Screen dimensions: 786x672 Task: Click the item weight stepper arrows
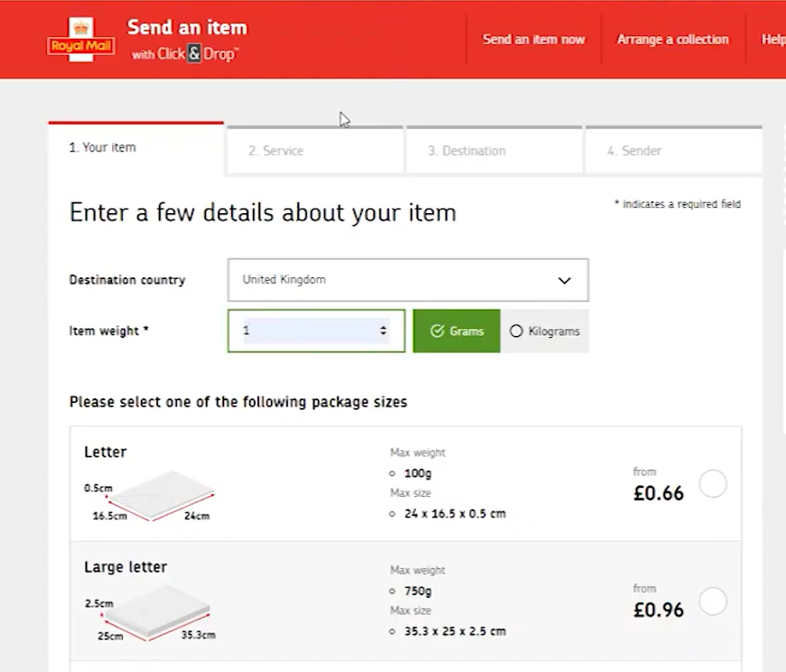pos(383,331)
